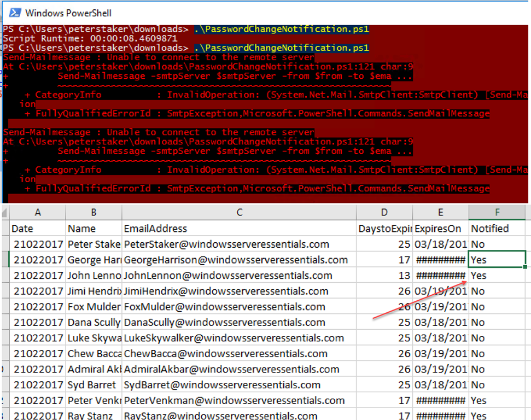Select column F header
The height and width of the screenshot is (420, 531).
click(497, 213)
